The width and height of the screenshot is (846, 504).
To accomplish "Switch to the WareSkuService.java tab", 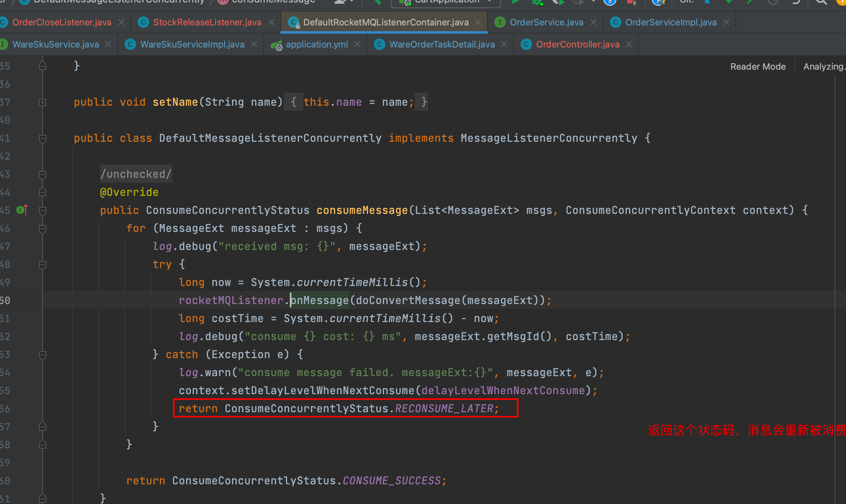I will coord(55,44).
